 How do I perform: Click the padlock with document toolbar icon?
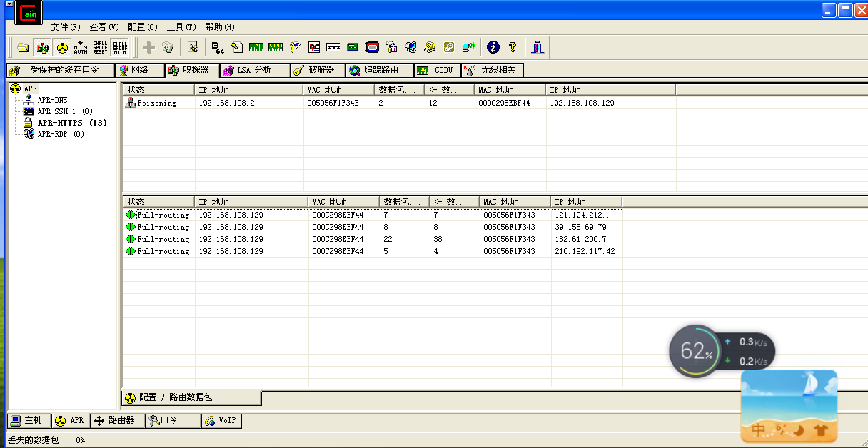[x=391, y=47]
